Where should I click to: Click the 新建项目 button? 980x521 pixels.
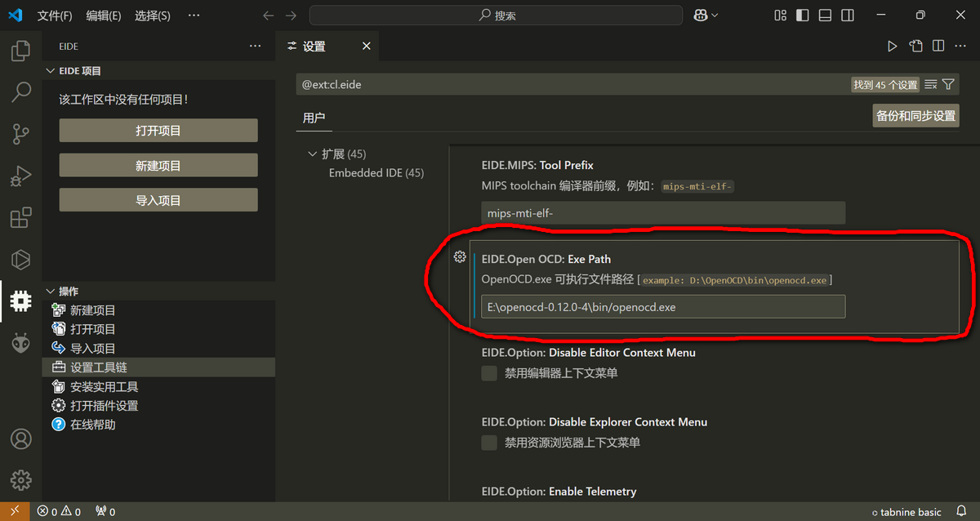pos(158,166)
